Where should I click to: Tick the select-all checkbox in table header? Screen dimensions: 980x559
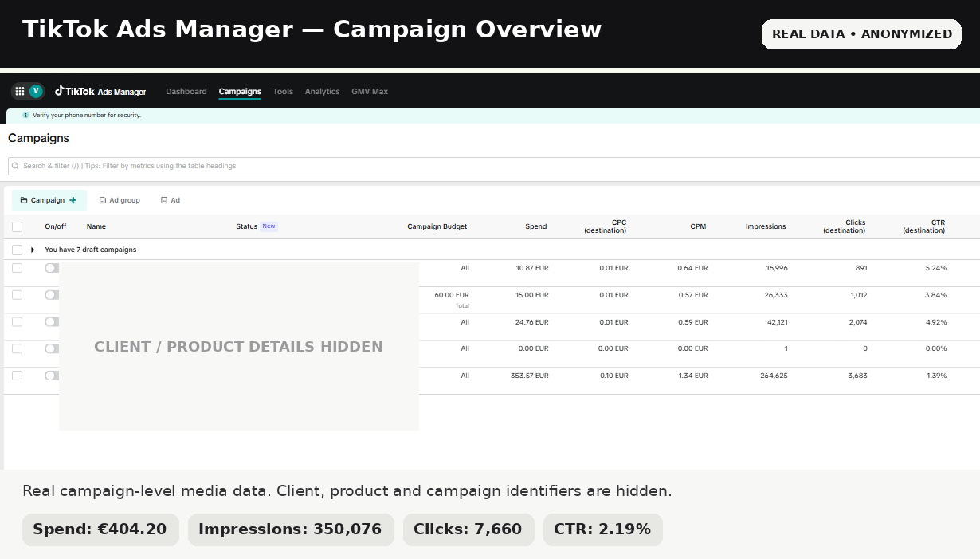[x=18, y=226]
